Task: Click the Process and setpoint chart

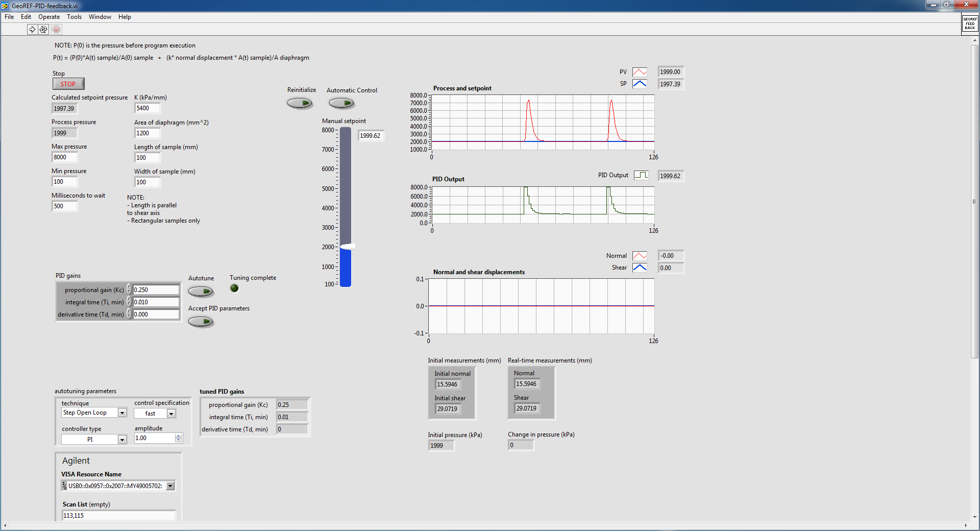Action: (543, 123)
